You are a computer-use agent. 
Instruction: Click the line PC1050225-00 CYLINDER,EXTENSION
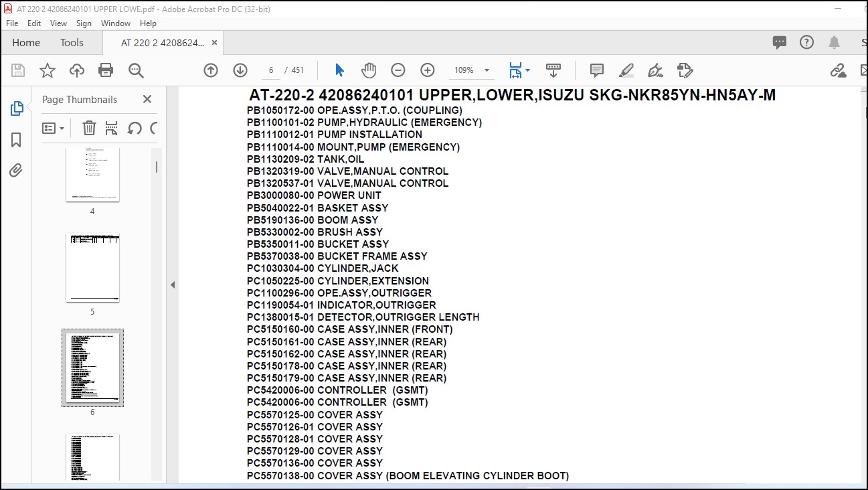pyautogui.click(x=338, y=281)
